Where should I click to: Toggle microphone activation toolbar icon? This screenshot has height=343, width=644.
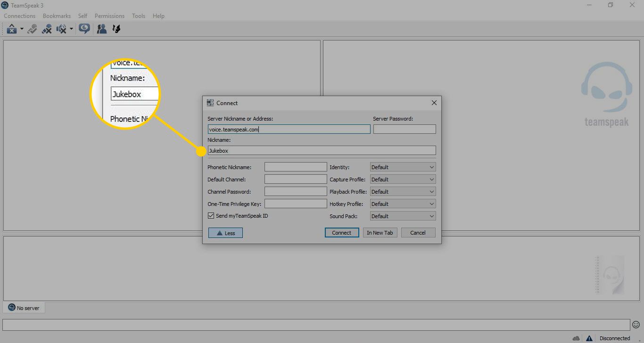[x=32, y=29]
